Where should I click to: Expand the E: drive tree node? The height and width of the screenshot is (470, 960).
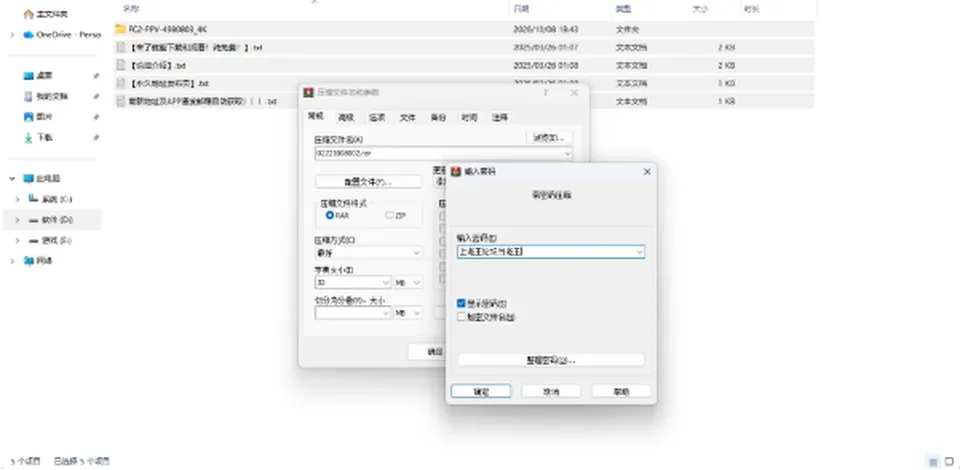[17, 241]
